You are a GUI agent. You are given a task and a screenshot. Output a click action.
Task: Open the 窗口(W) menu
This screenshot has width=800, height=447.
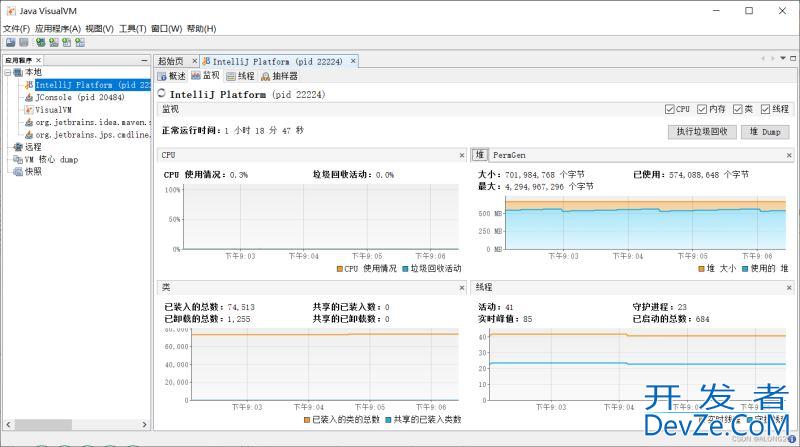pyautogui.click(x=166, y=29)
